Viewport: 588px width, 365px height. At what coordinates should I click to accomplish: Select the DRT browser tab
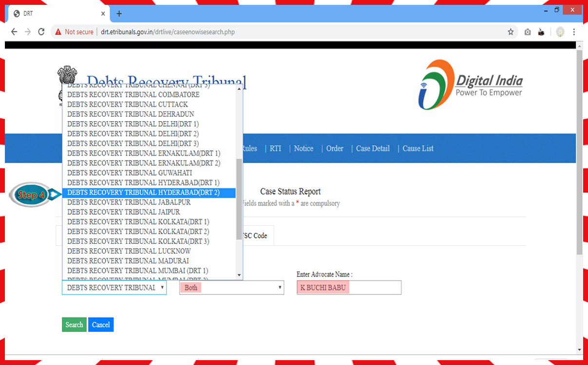point(58,14)
